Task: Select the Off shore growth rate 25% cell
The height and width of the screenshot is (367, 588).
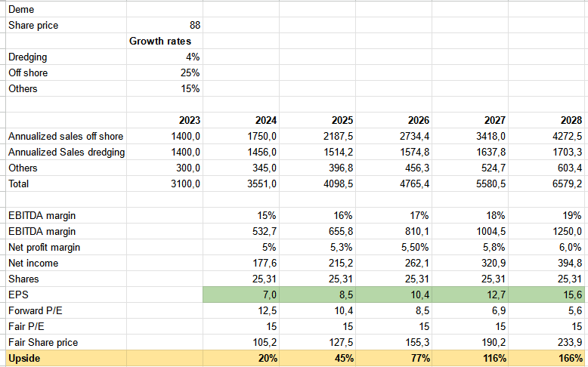Action: pos(164,72)
